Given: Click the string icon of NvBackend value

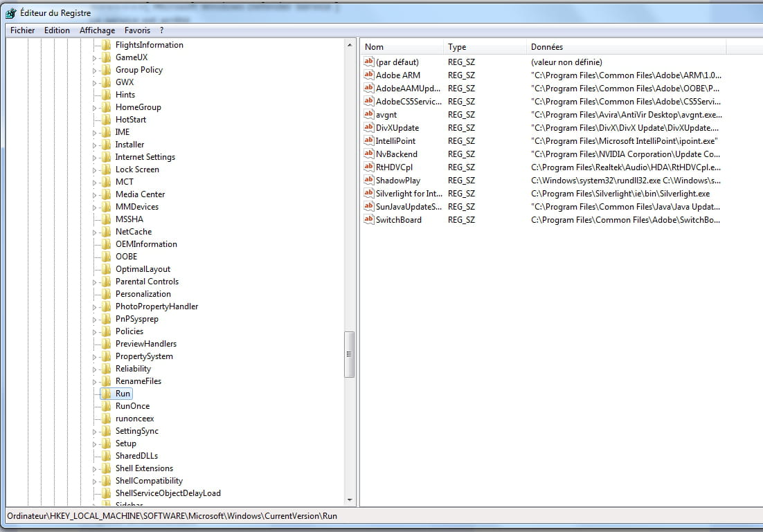Looking at the screenshot, I should click(x=369, y=154).
